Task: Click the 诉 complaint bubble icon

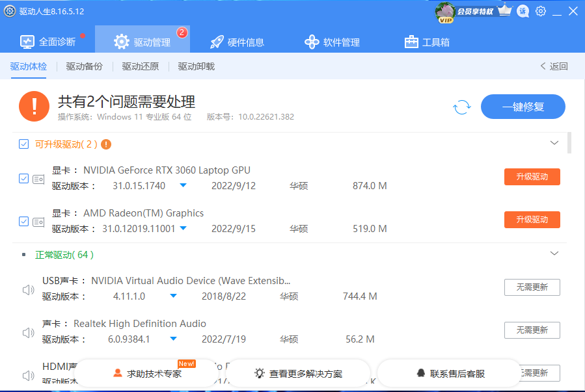Action: point(523,11)
